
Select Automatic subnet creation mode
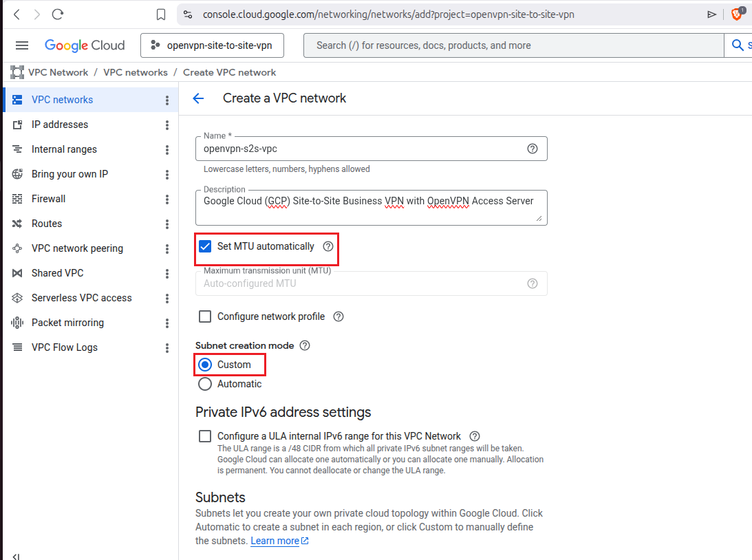click(x=205, y=384)
